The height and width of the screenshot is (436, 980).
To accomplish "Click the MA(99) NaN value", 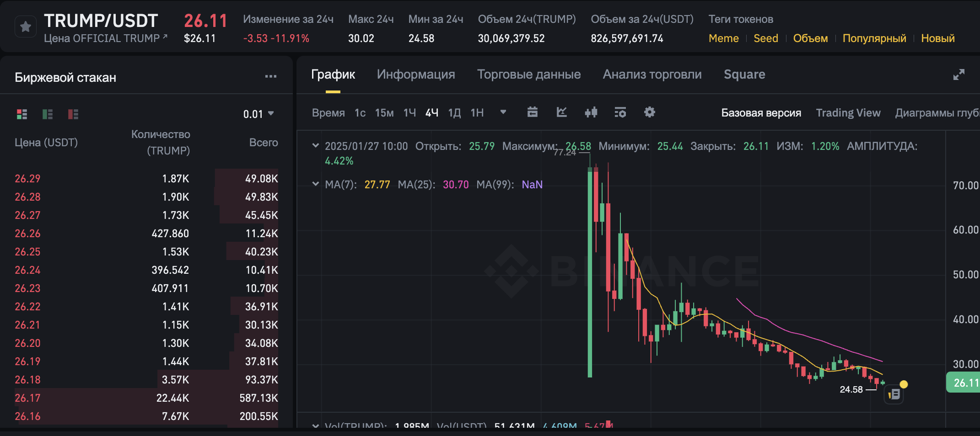I will coord(532,185).
